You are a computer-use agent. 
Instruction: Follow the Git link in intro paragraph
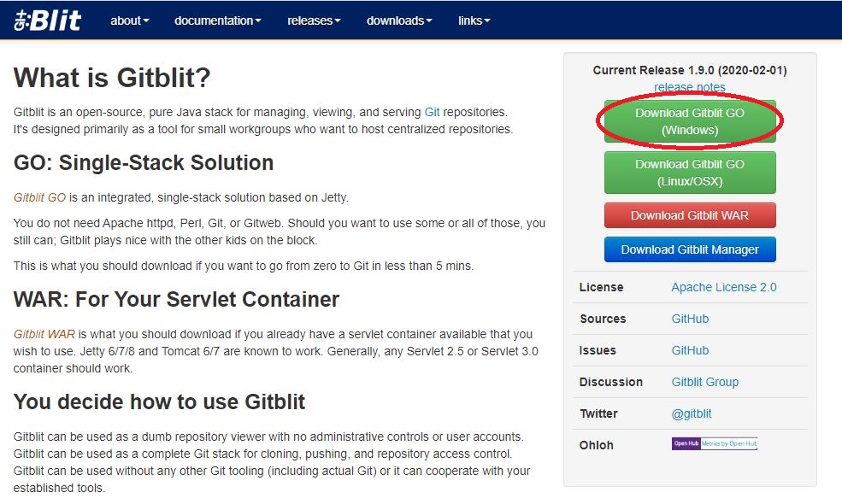pos(433,112)
